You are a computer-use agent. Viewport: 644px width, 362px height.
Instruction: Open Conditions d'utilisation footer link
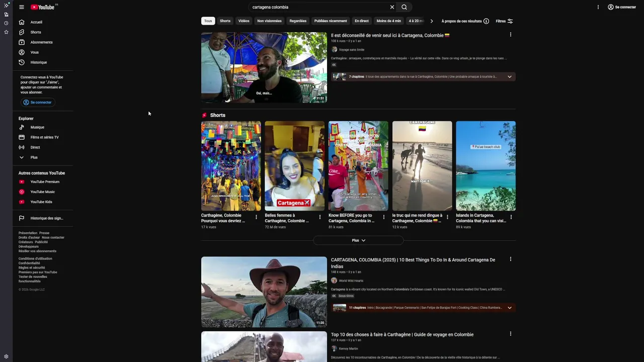(x=35, y=258)
